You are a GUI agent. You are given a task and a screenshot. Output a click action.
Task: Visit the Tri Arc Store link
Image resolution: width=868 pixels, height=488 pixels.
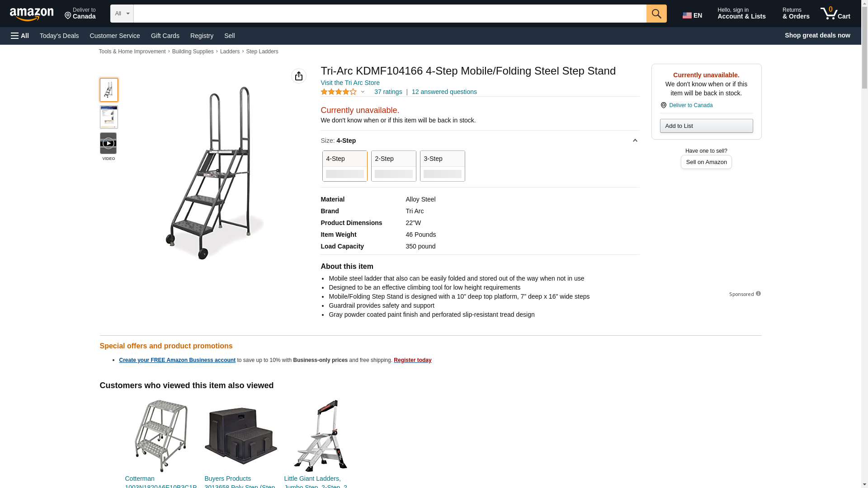350,83
